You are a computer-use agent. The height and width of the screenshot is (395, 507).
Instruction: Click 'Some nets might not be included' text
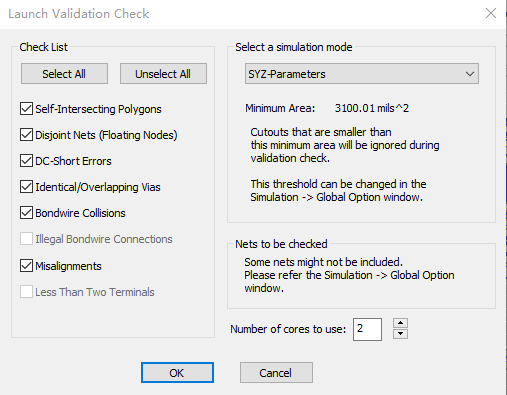[x=323, y=262]
